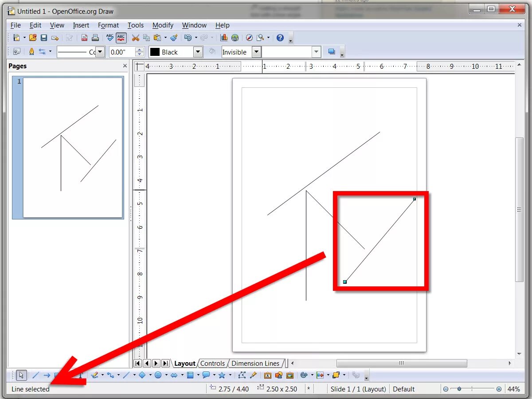Open the Undo history dropdown arrow
Viewport: 532px width, 399px height.
[x=196, y=38]
